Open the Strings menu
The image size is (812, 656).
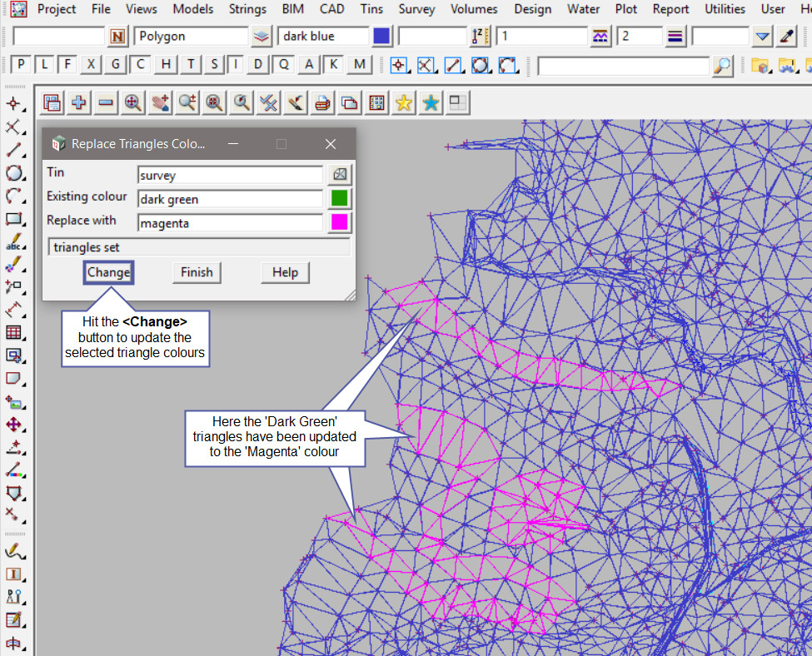246,9
